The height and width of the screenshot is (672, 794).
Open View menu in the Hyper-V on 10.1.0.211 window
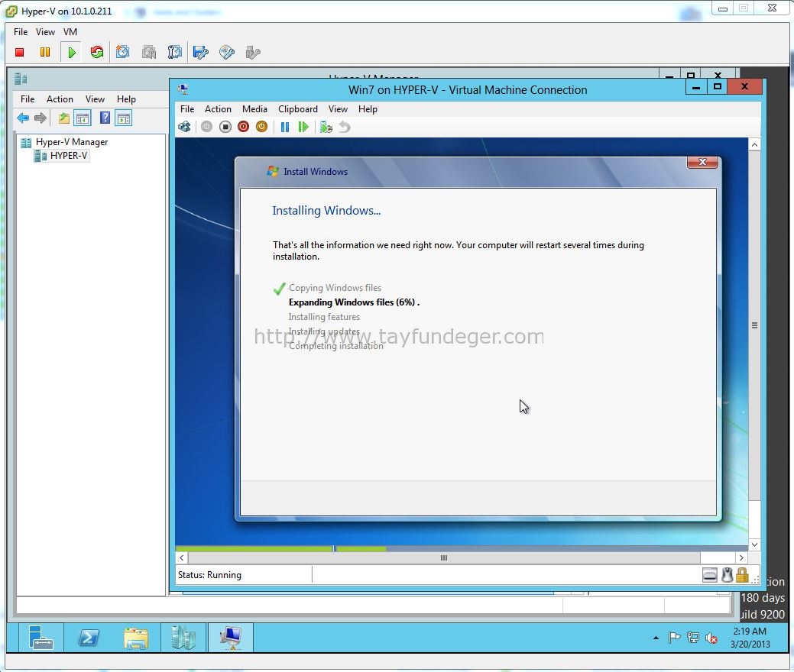click(45, 32)
